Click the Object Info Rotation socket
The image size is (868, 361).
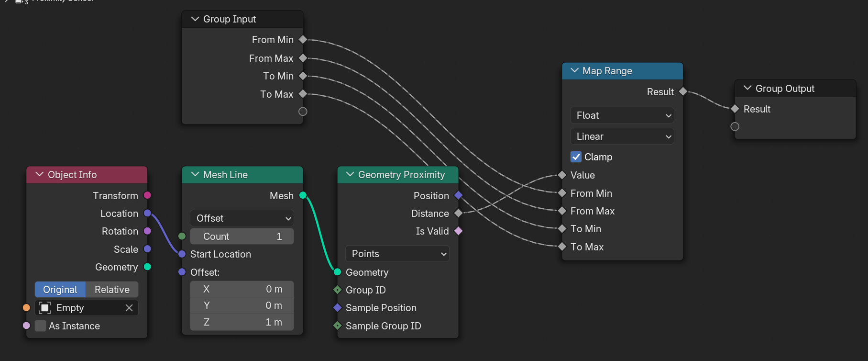[x=147, y=231]
